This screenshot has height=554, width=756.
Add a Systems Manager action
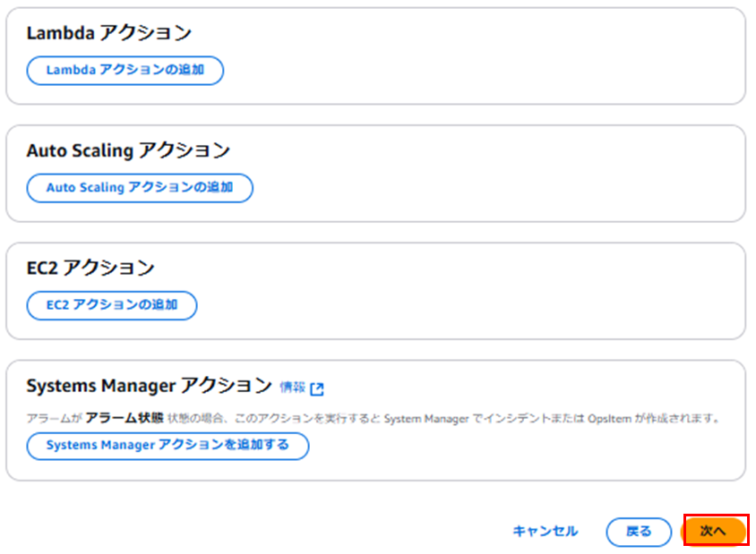(168, 446)
